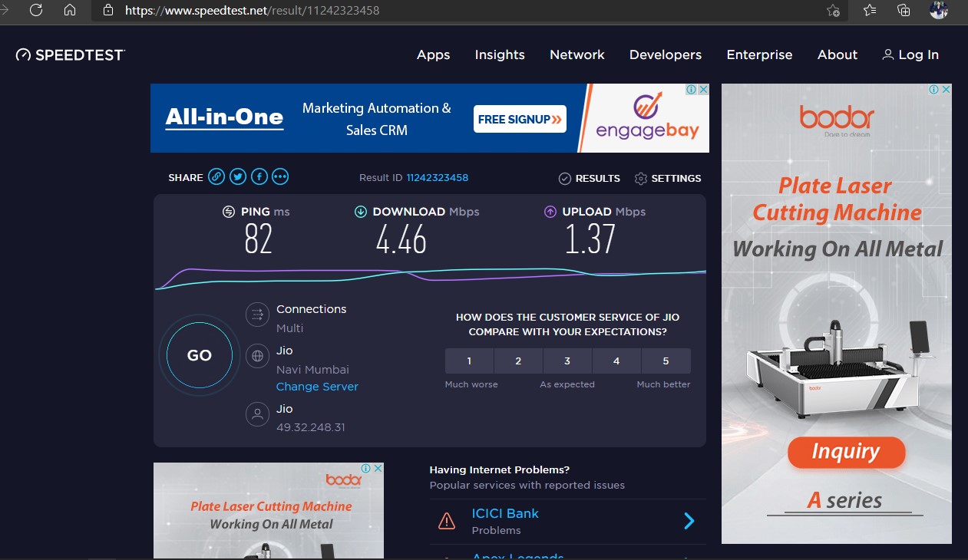Click the info icon on the lower-left bodor ad

[365, 469]
